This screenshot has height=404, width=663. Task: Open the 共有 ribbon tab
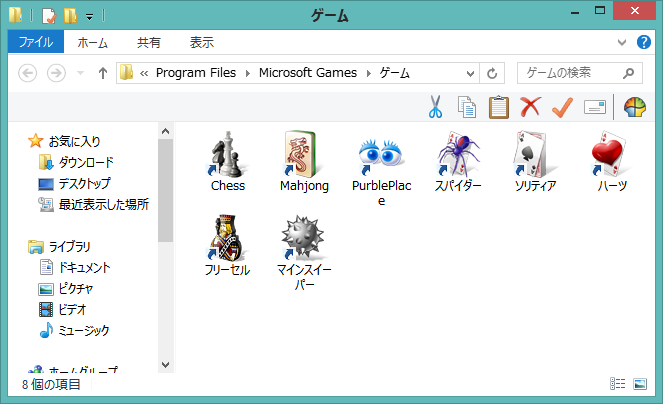click(x=149, y=42)
